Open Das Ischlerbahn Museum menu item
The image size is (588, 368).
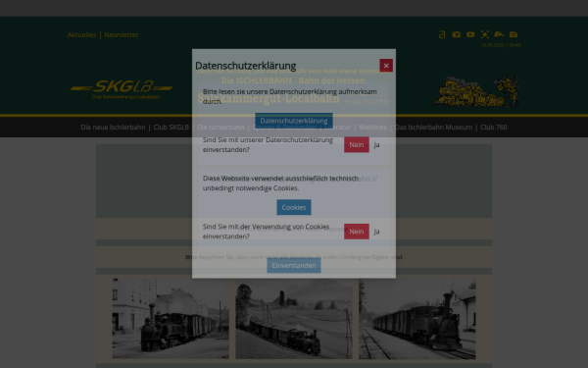click(433, 128)
